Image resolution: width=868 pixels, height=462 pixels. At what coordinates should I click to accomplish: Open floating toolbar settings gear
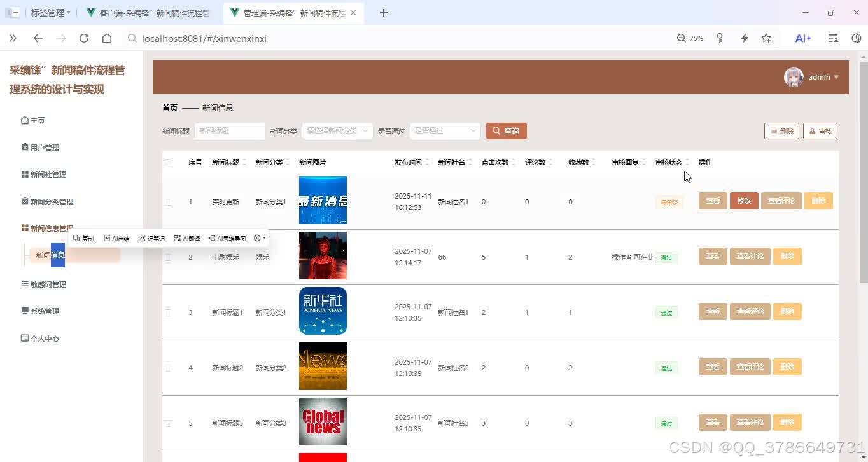259,238
